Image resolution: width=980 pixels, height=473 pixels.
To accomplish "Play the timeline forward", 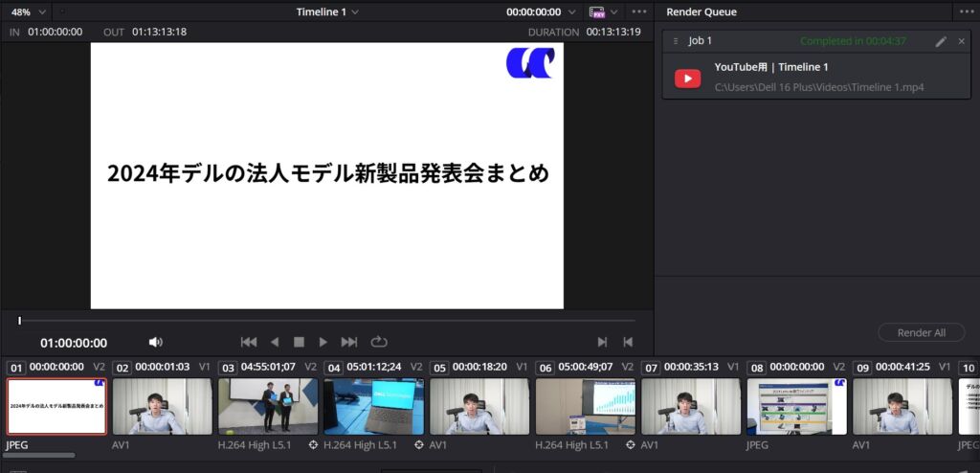I will [x=323, y=342].
